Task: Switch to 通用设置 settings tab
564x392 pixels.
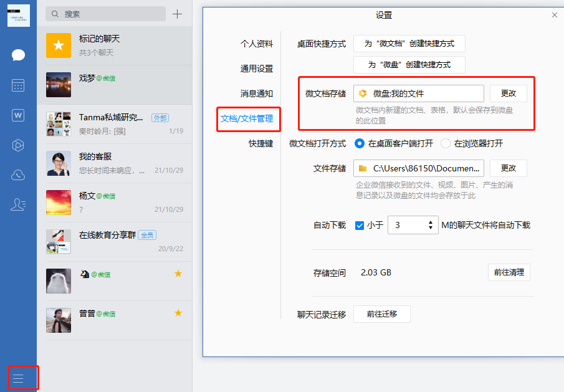Action: click(x=257, y=69)
